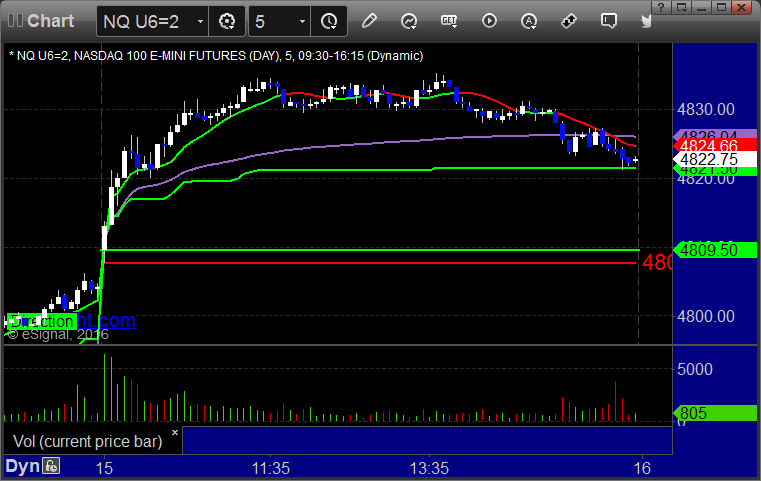Click the Twitter bird icon
The image size is (761, 481).
pos(646,21)
